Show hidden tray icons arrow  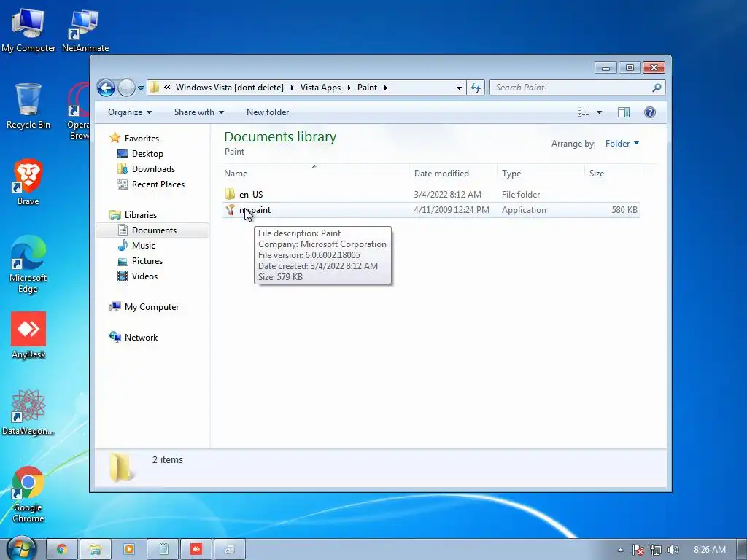tap(620, 550)
